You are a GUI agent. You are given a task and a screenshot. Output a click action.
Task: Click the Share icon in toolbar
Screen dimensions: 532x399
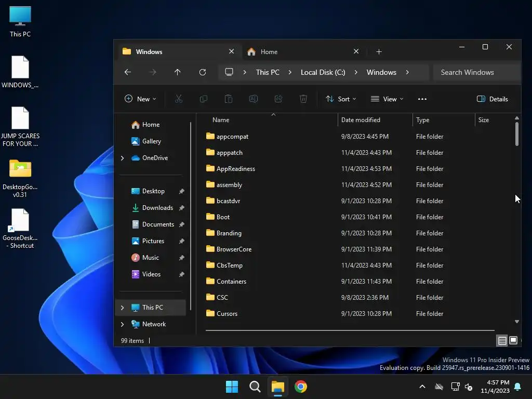coord(278,99)
